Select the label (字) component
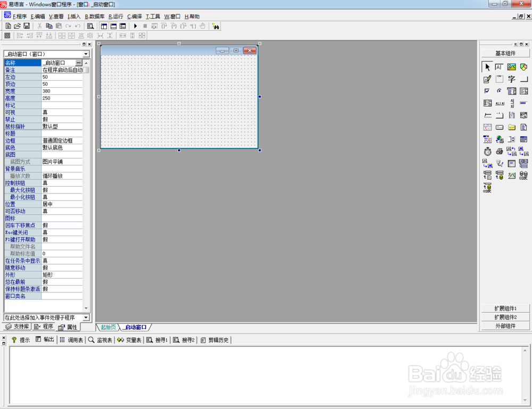The height and width of the screenshot is (409, 532). [x=511, y=79]
